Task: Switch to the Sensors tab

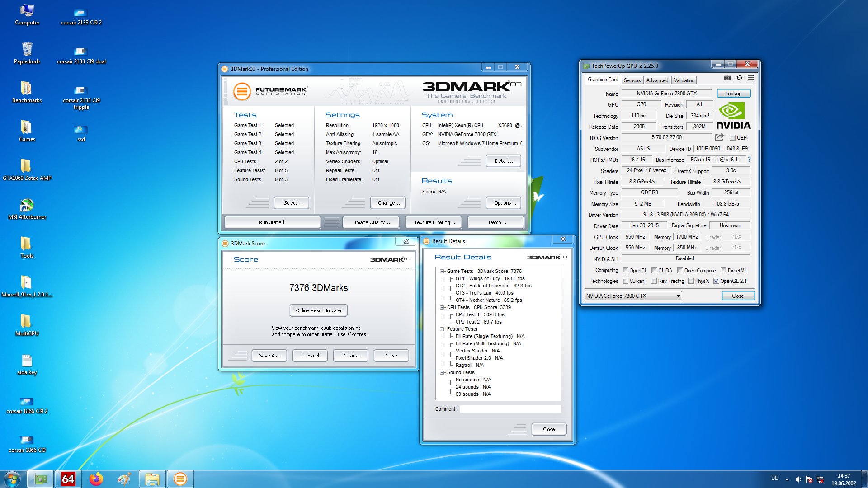Action: pyautogui.click(x=632, y=80)
